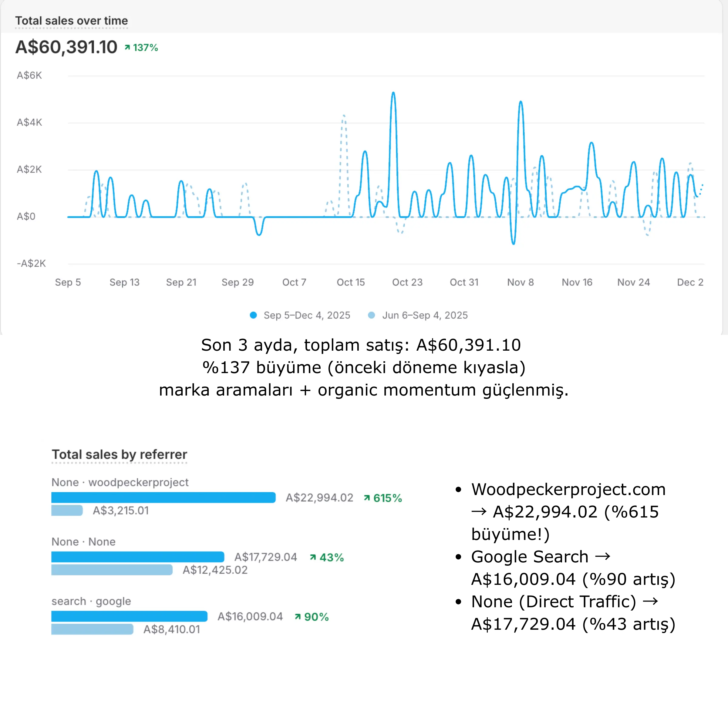Viewport: 728px width, 728px height.
Task: Click the 90% growth arrow icon
Action: point(298,617)
